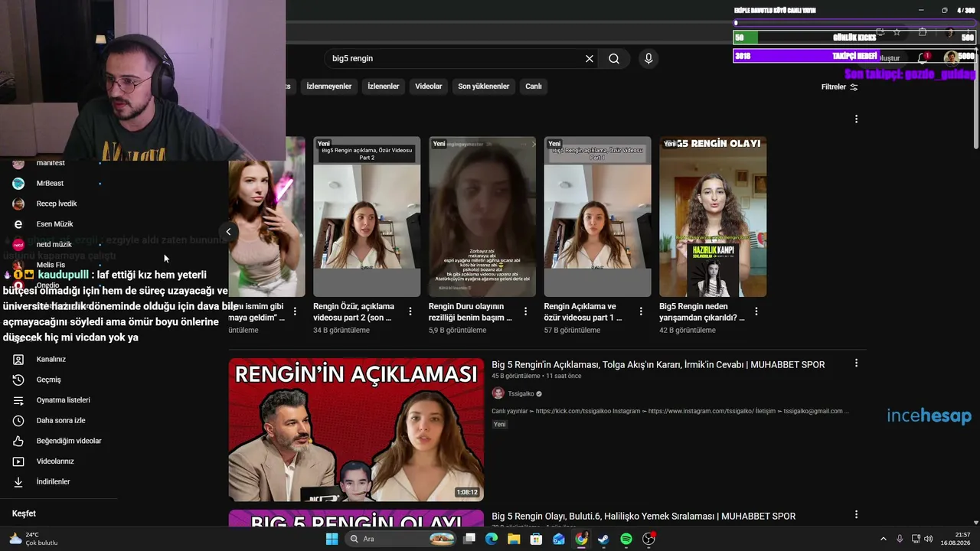Open Daha sonra izle list
Viewport: 980px width, 551px height.
click(x=59, y=420)
